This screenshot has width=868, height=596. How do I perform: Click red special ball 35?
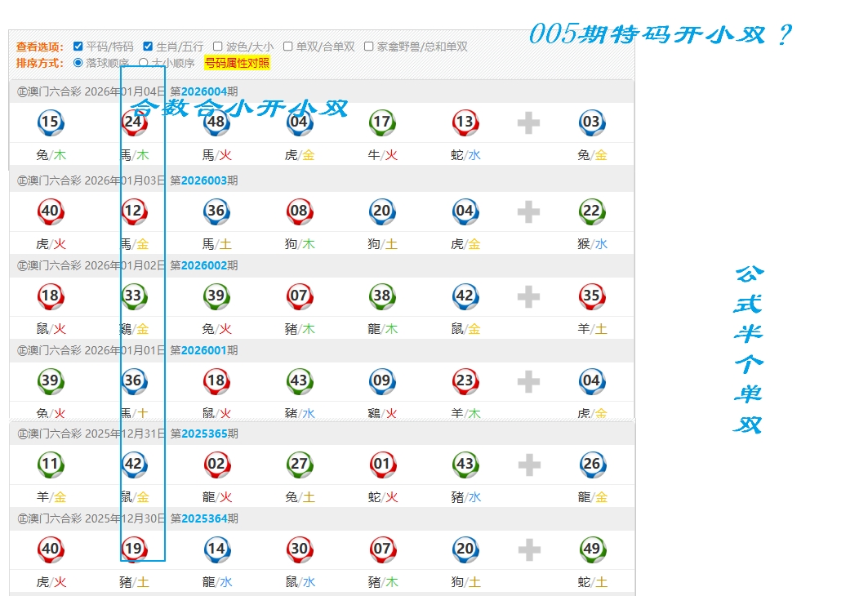click(591, 296)
